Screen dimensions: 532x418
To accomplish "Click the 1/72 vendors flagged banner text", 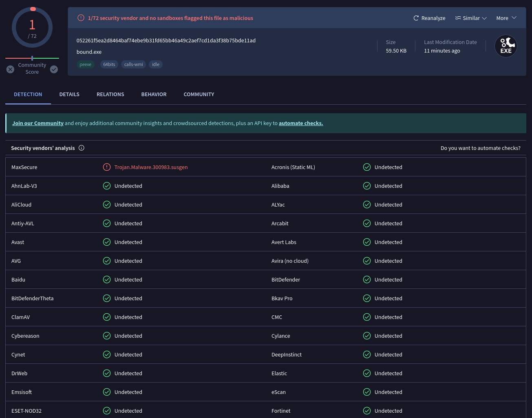I will click(170, 18).
